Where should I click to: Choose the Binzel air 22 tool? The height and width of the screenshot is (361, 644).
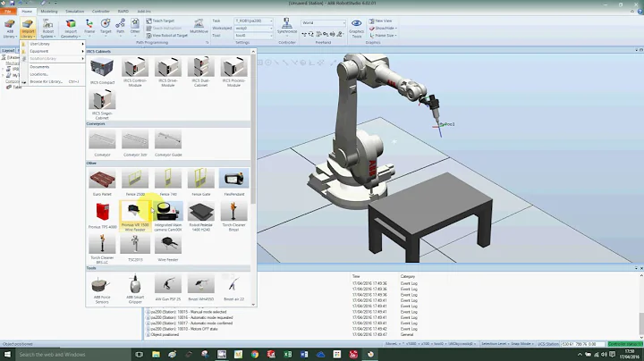click(233, 288)
